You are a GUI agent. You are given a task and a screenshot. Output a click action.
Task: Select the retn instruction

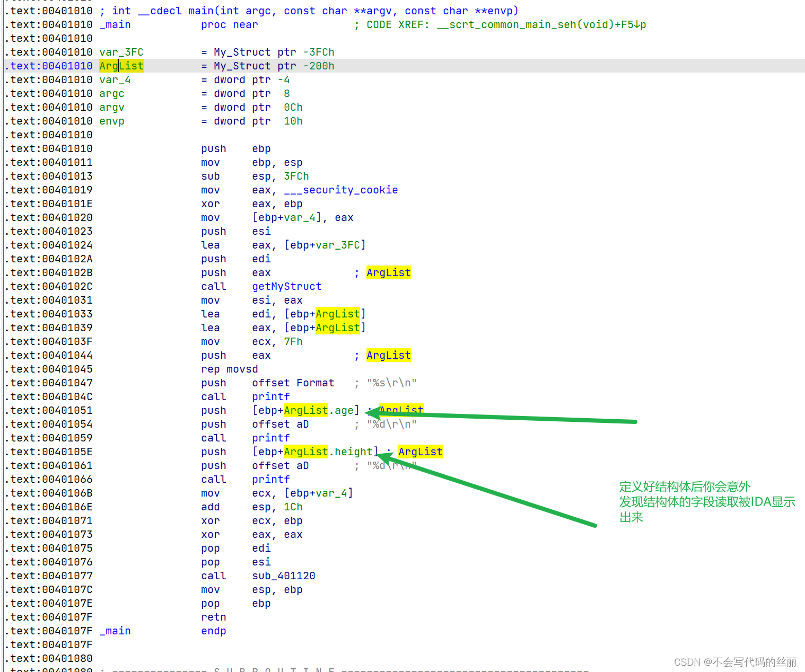click(x=214, y=617)
